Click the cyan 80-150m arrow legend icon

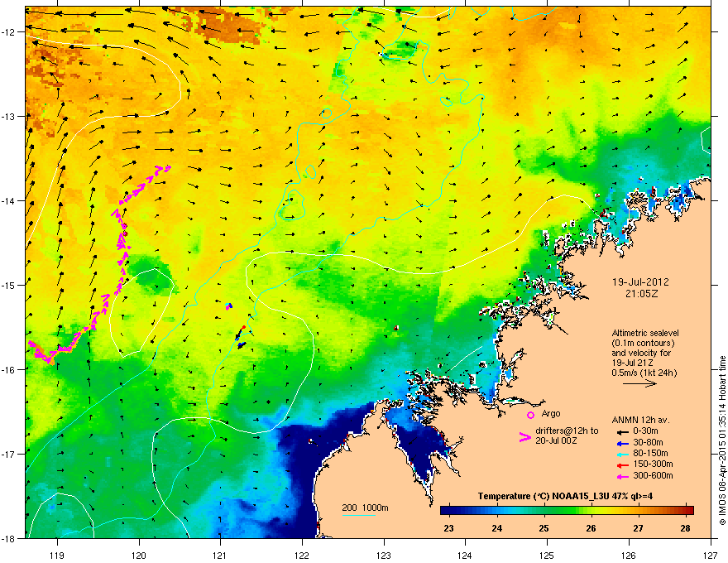pyautogui.click(x=622, y=454)
